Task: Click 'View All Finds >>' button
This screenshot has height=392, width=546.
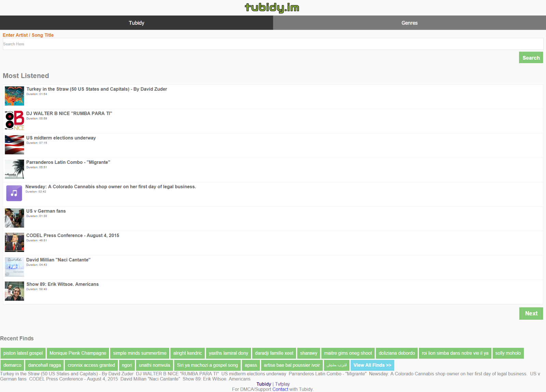Action: 372,365
